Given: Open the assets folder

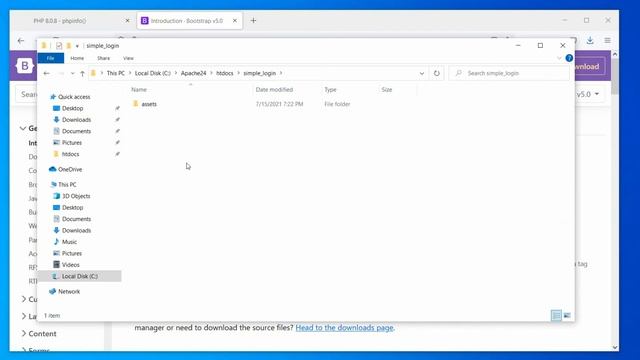Looking at the screenshot, I should (149, 104).
